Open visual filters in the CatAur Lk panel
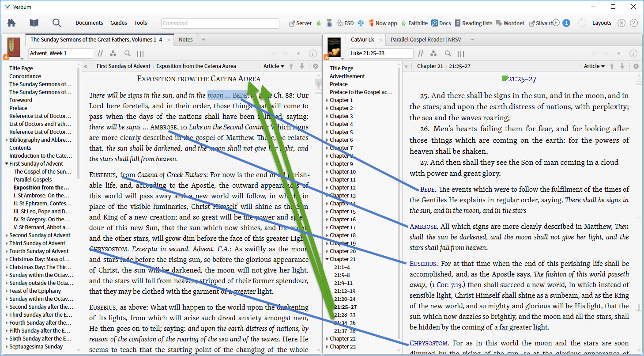The height and width of the screenshot is (356, 644). click(x=433, y=53)
